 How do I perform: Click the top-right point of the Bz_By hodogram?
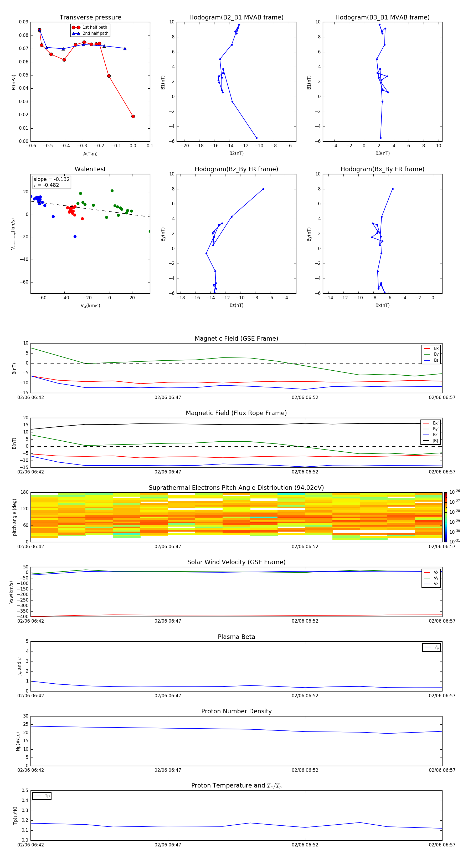[263, 189]
